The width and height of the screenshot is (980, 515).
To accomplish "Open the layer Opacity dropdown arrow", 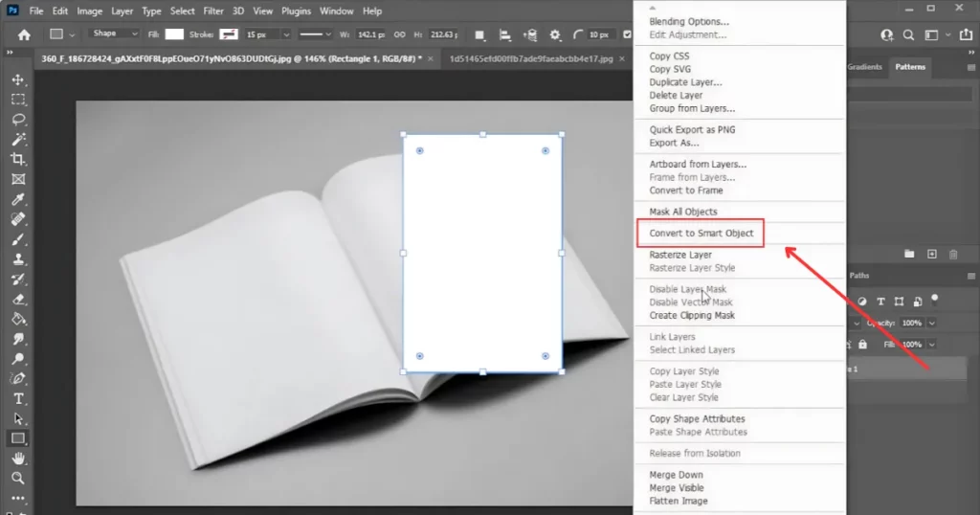I will pyautogui.click(x=932, y=324).
